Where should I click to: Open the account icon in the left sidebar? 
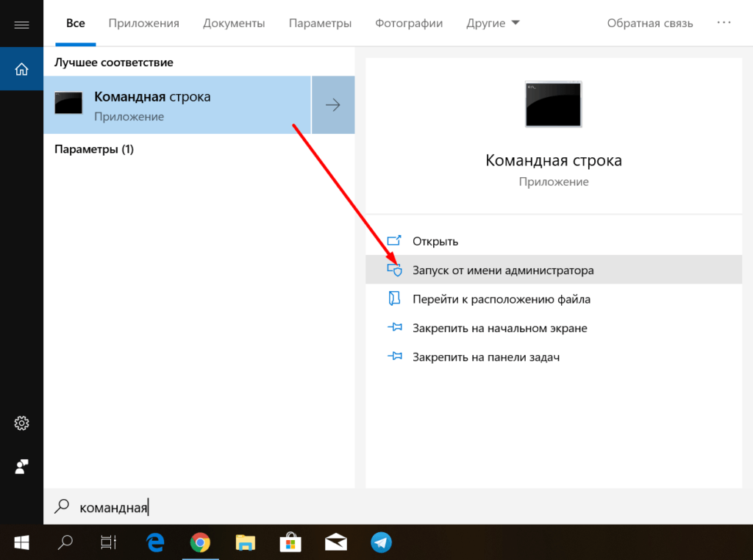coord(21,467)
